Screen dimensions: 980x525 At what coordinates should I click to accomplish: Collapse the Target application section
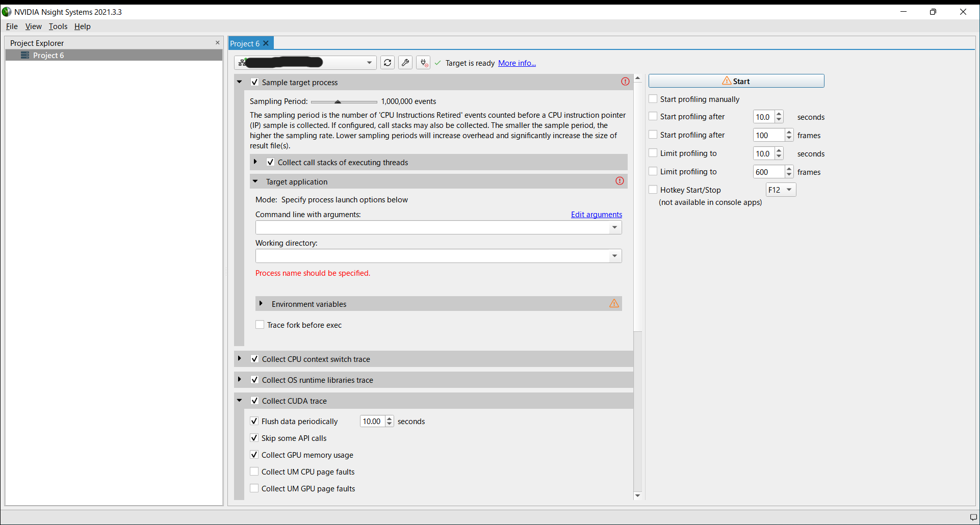pos(255,181)
